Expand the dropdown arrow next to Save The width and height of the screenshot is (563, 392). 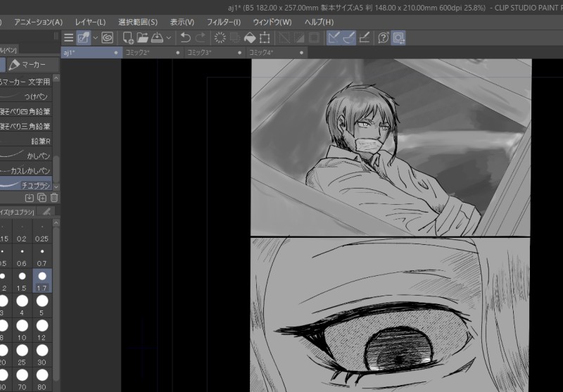click(x=169, y=38)
